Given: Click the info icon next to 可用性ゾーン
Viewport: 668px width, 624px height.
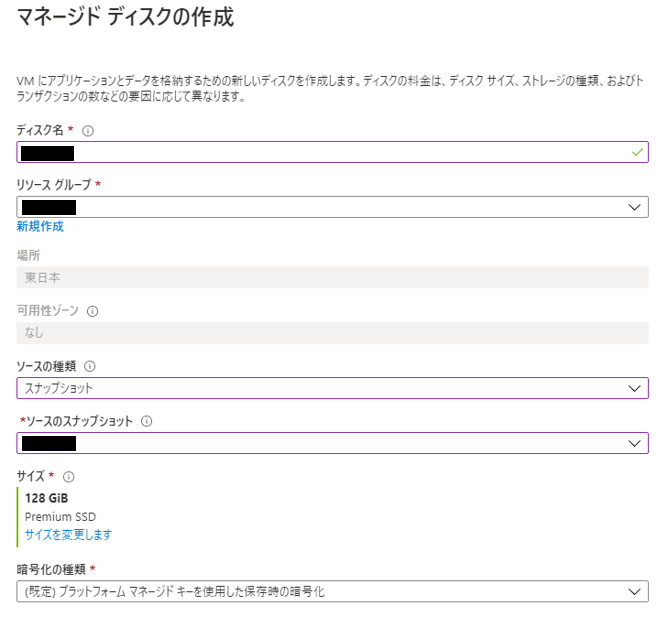Looking at the screenshot, I should pyautogui.click(x=93, y=311).
